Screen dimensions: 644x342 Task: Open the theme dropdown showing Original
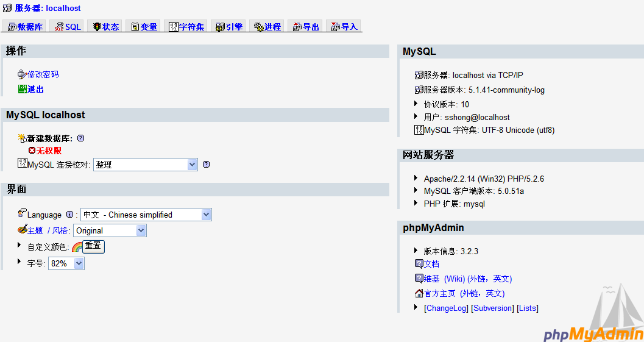[x=110, y=230]
